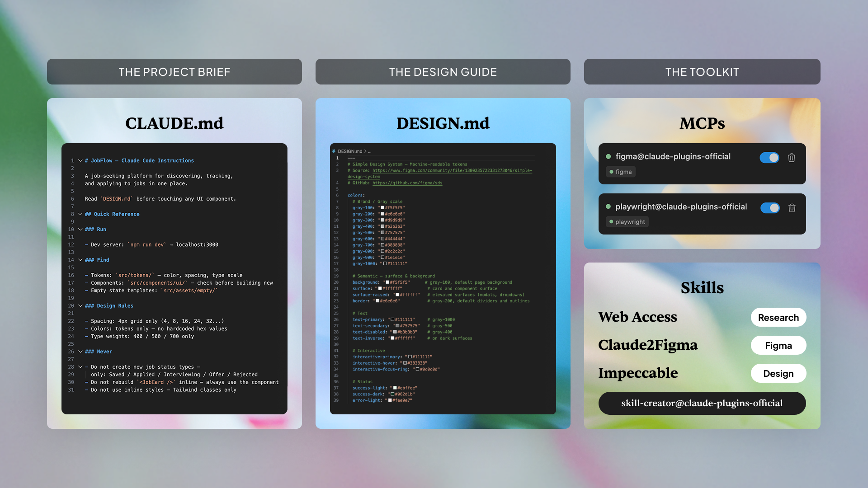Image resolution: width=868 pixels, height=488 pixels.
Task: Delete the figma@claude-plugins-official MCP via trash icon
Action: tap(792, 158)
